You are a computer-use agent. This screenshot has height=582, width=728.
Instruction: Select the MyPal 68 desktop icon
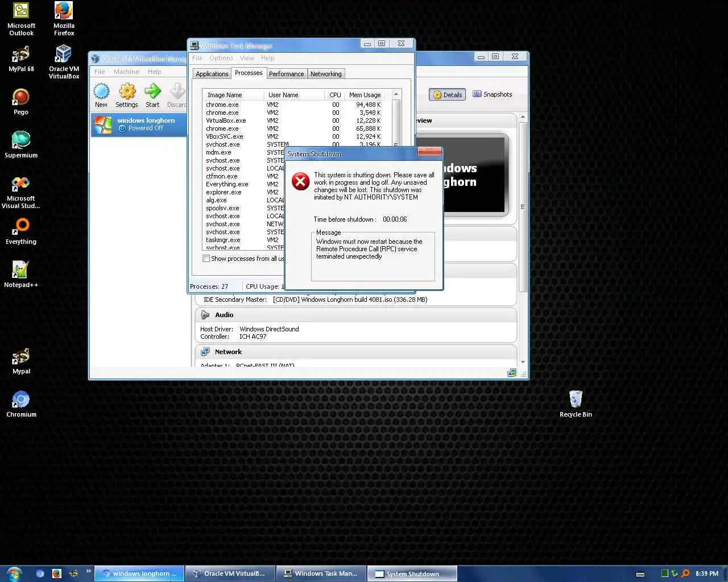[x=21, y=59]
